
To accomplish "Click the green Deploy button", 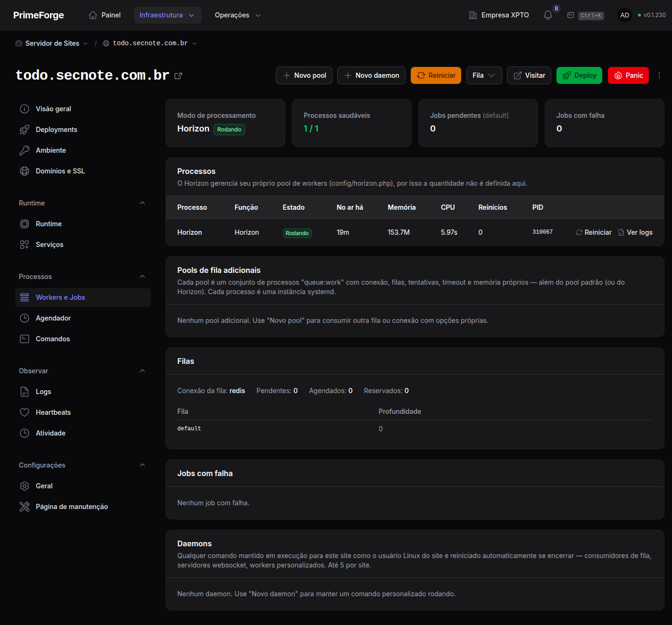I will 579,75.
